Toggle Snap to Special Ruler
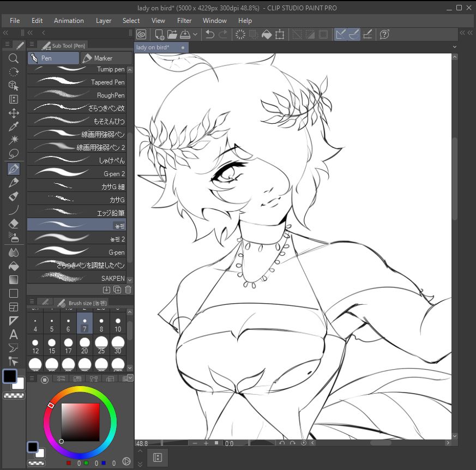This screenshot has width=476, height=470. [354, 34]
